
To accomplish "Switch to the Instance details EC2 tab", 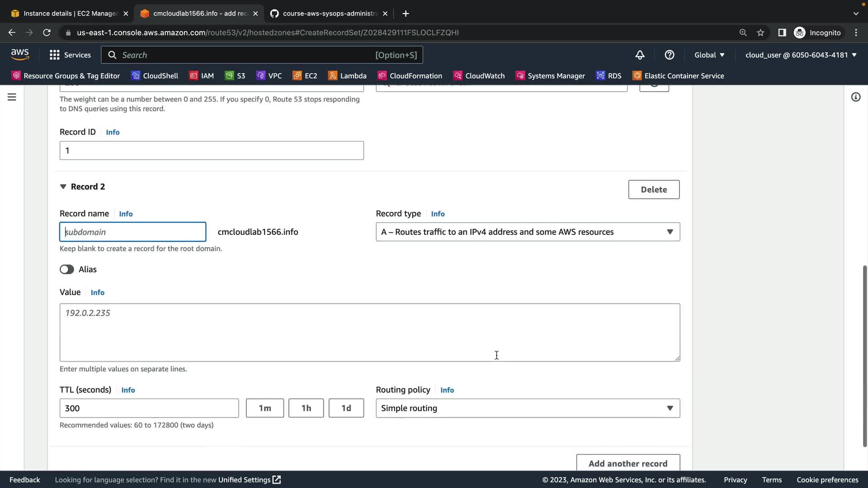I will coord(70,14).
